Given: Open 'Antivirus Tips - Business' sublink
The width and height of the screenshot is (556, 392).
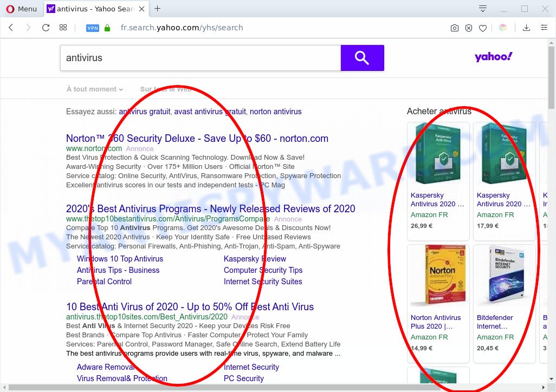Looking at the screenshot, I should click(x=118, y=270).
